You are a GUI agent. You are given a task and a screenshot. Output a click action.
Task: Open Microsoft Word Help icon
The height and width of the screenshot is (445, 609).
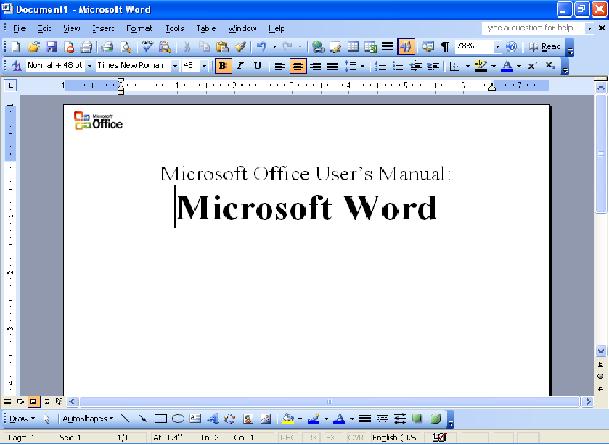(512, 47)
